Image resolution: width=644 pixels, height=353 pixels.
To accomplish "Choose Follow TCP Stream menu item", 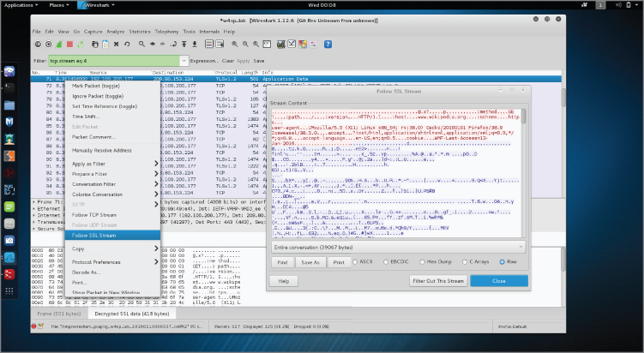I will [112, 215].
